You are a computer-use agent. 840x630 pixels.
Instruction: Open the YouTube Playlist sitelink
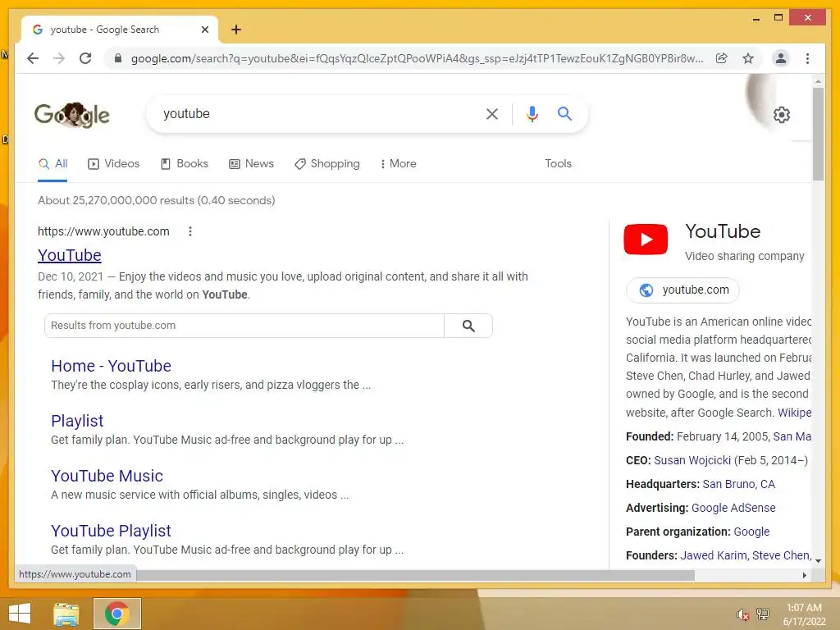(x=111, y=531)
